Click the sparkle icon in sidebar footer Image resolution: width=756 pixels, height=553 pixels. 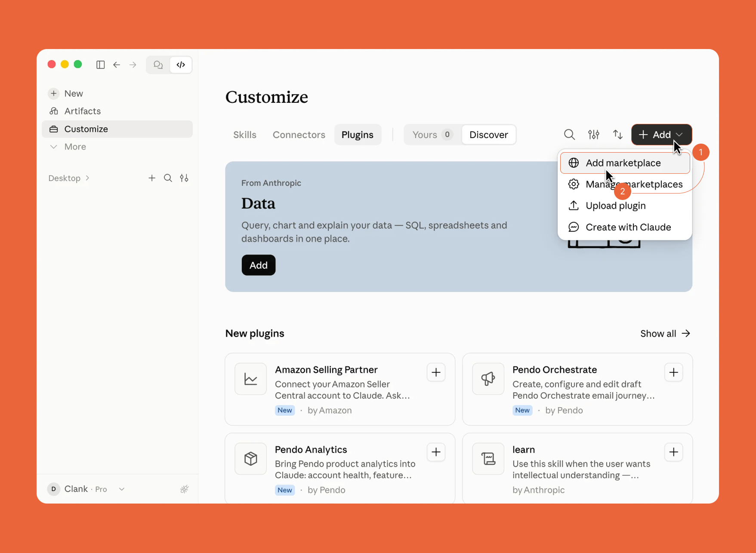(x=184, y=489)
